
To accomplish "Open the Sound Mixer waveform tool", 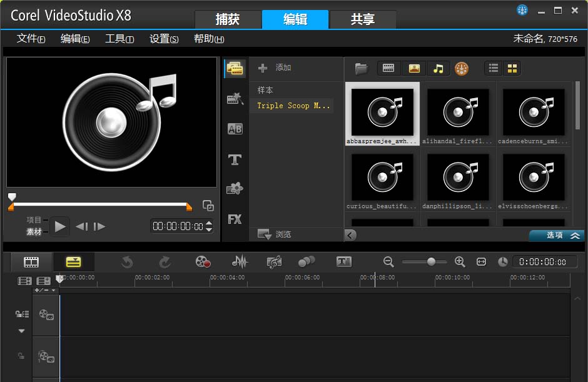I will point(240,262).
